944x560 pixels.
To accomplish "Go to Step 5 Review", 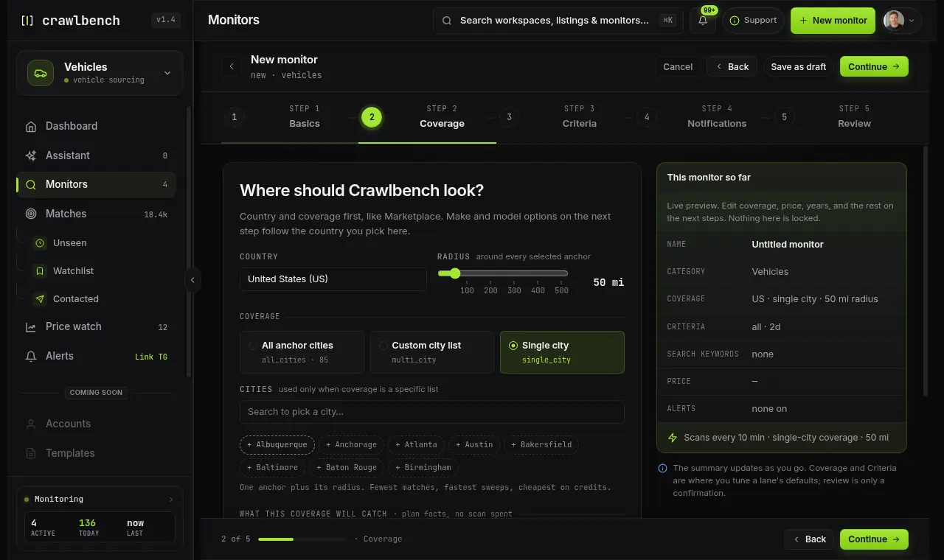I will (x=840, y=116).
